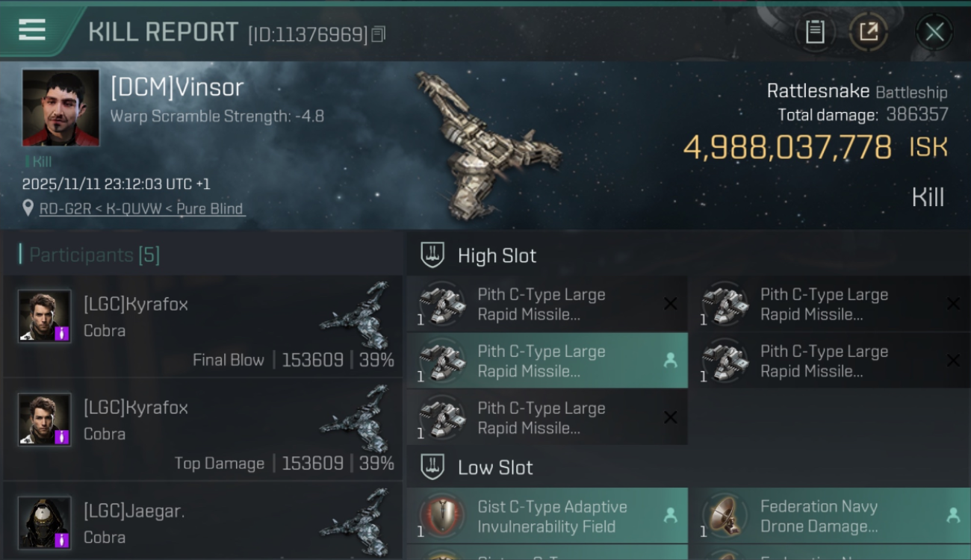Image resolution: width=971 pixels, height=560 pixels.
Task: Click the share export icon
Action: pos(869,32)
